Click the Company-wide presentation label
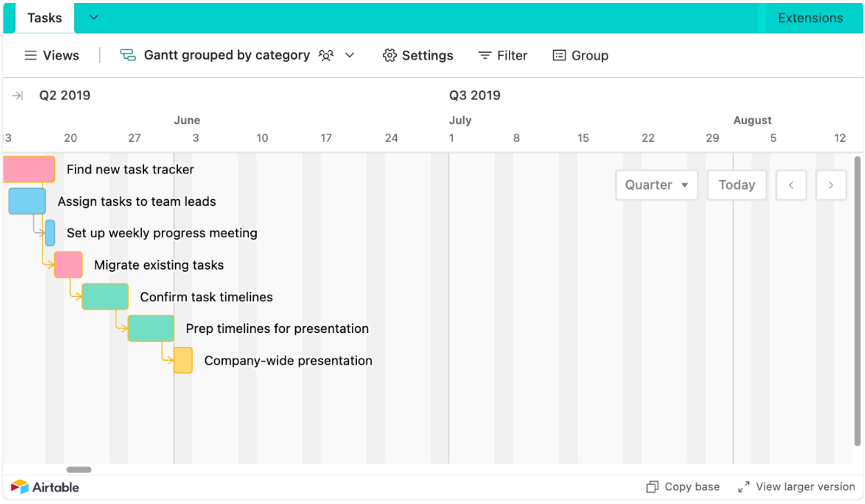865x504 pixels. [288, 361]
